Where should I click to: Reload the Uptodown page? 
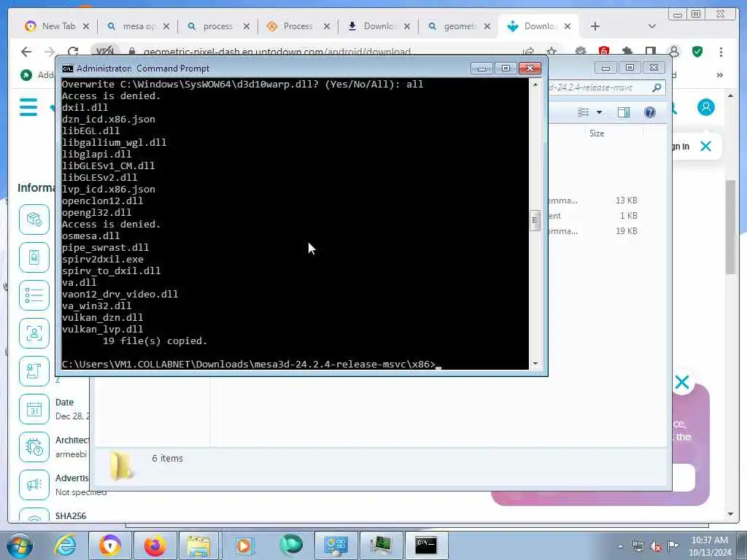point(73,52)
